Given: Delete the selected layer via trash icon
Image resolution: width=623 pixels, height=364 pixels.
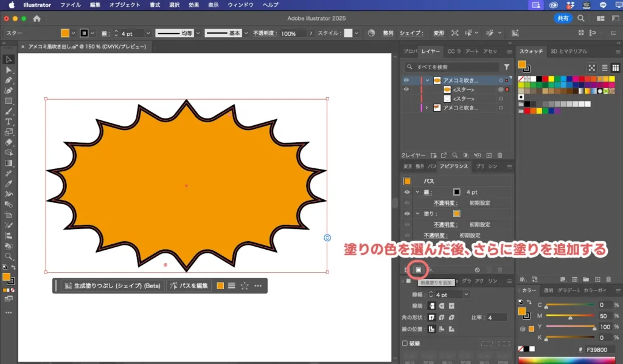Looking at the screenshot, I should pos(499,156).
